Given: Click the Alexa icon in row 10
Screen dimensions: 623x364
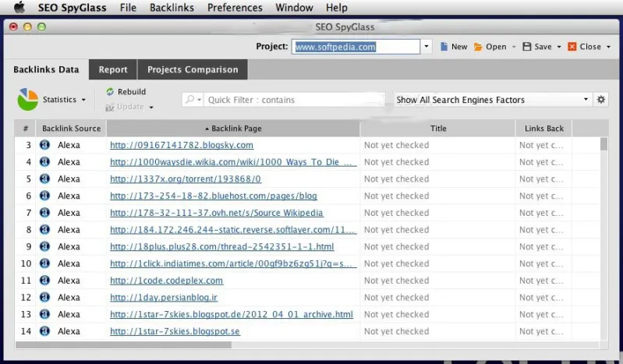Looking at the screenshot, I should (45, 263).
